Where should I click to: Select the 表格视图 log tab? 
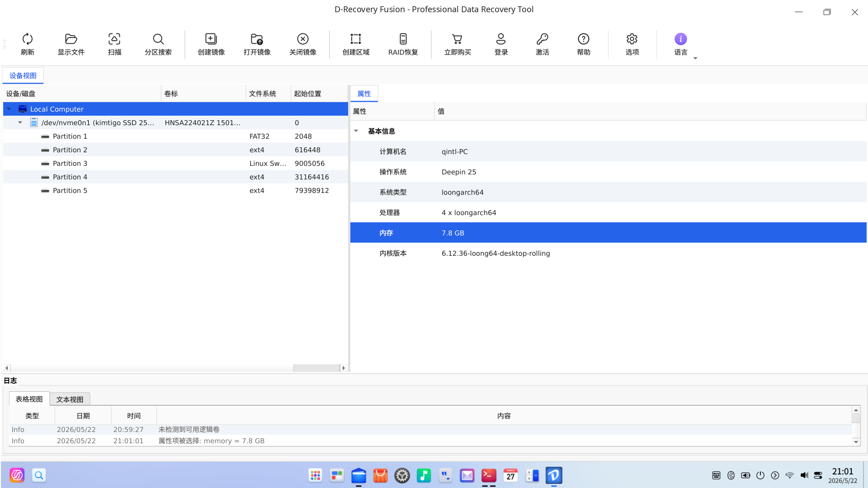29,399
